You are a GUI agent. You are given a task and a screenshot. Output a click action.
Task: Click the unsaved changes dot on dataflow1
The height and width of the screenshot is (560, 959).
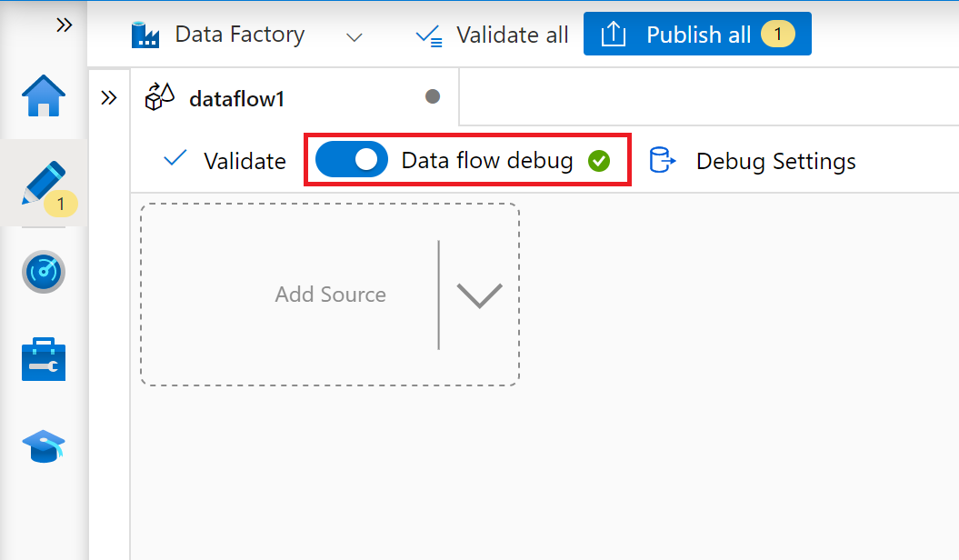click(x=434, y=96)
